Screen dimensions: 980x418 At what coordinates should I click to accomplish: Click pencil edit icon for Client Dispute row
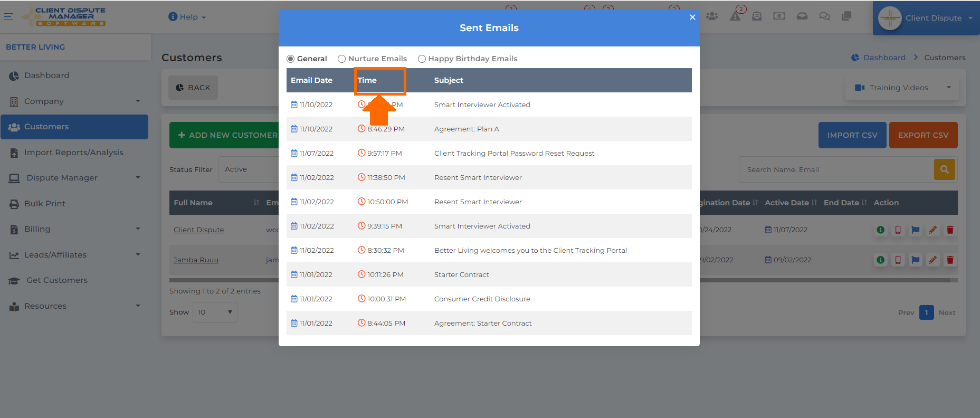pos(933,230)
